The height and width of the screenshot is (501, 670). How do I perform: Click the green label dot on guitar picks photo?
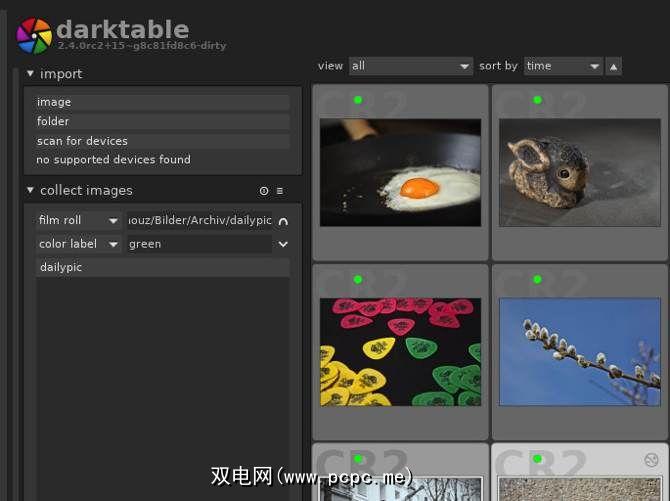coord(358,280)
